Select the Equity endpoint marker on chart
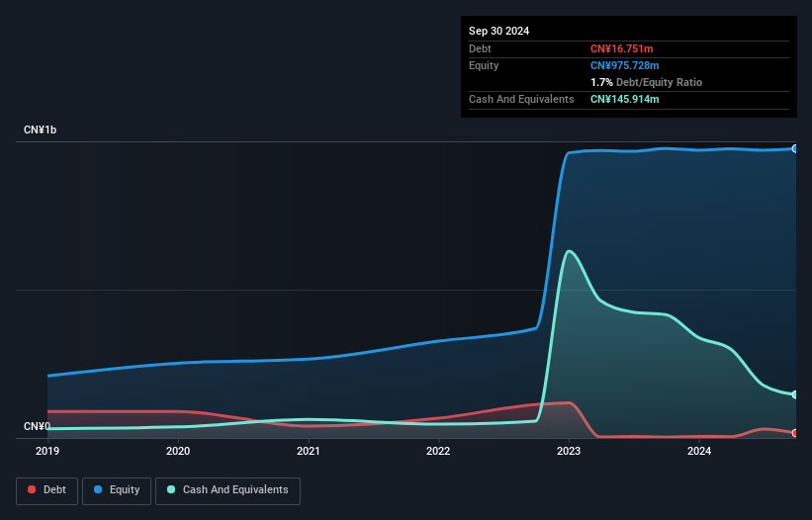Screen dimensions: 812x520 click(795, 148)
